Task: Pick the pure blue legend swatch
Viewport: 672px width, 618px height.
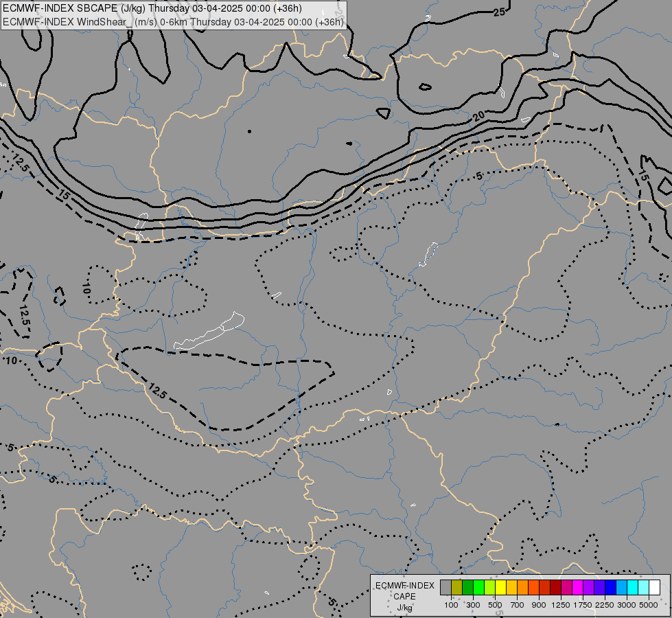Action: 611,587
